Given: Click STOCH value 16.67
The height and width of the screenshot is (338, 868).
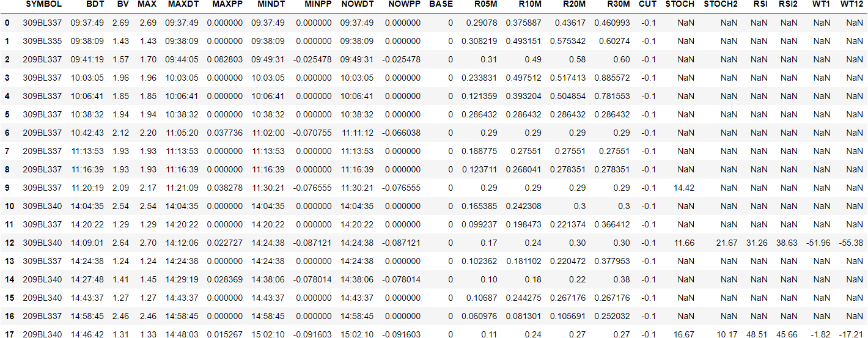Looking at the screenshot, I should coord(684,334).
